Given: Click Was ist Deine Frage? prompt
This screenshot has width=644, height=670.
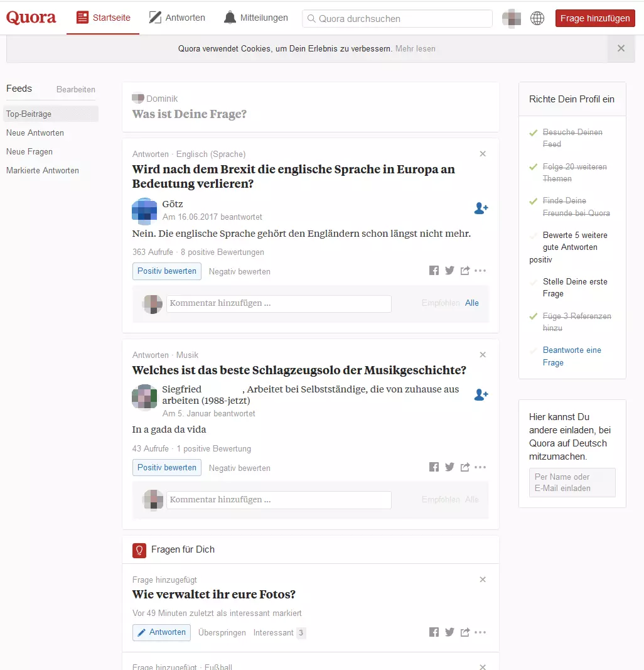Looking at the screenshot, I should [x=189, y=114].
